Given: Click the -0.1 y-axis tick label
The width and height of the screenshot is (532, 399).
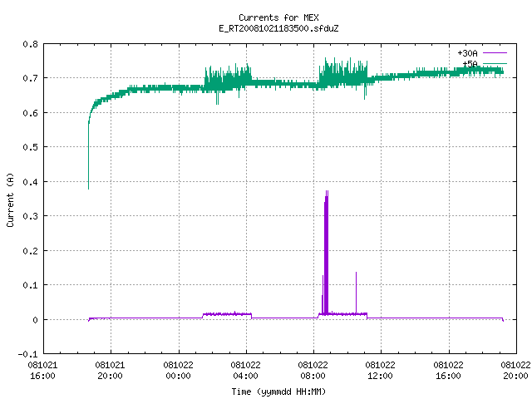Looking at the screenshot, I should pos(27,354).
